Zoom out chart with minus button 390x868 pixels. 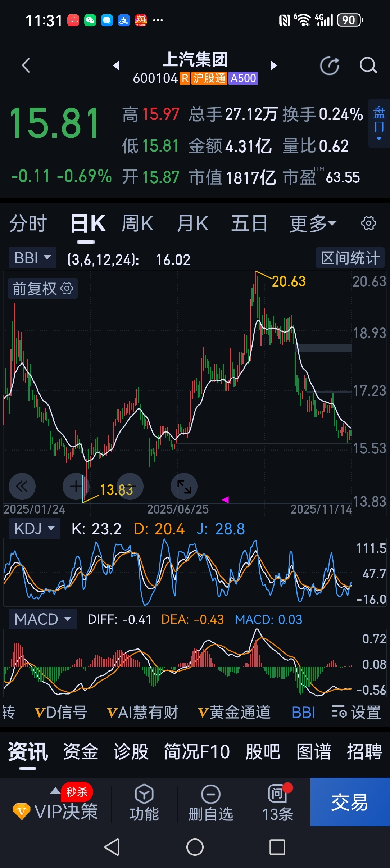[x=130, y=487]
